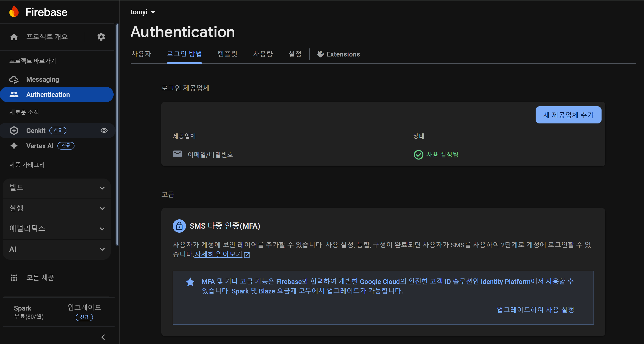Click the sidebar vertical scrollbar
Screen dimensions: 644x344
pos(117,135)
